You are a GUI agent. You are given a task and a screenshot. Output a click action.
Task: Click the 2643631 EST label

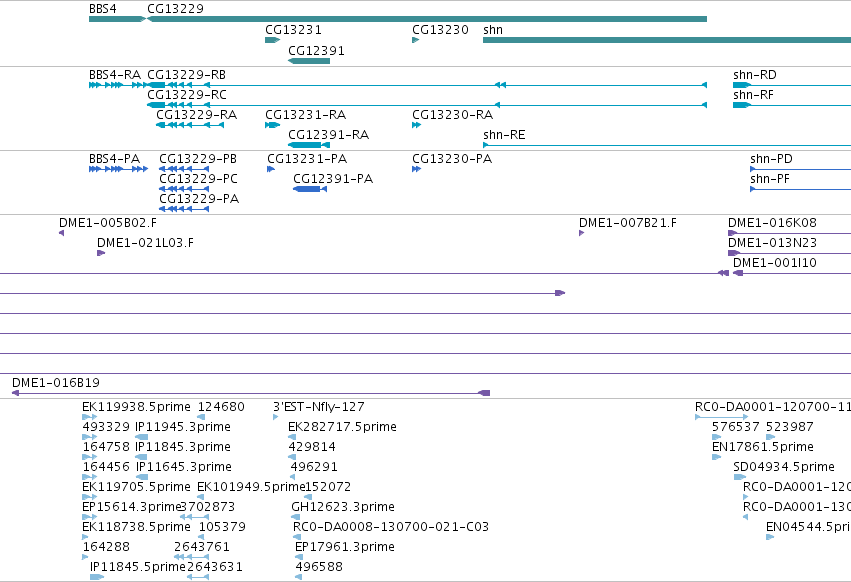(215, 567)
